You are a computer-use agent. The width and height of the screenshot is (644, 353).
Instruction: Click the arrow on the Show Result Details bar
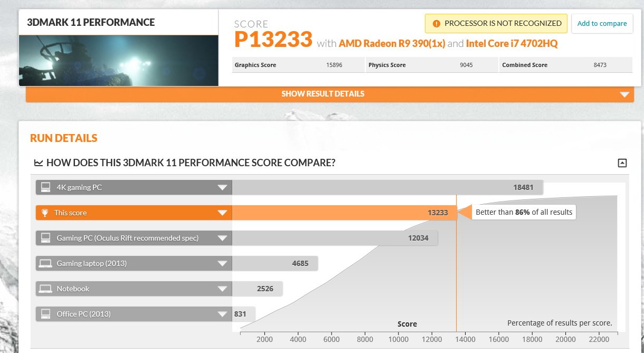[x=624, y=94]
